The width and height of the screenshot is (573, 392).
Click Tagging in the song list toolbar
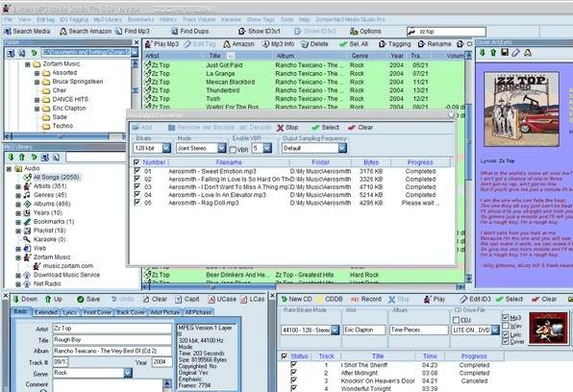pyautogui.click(x=394, y=44)
